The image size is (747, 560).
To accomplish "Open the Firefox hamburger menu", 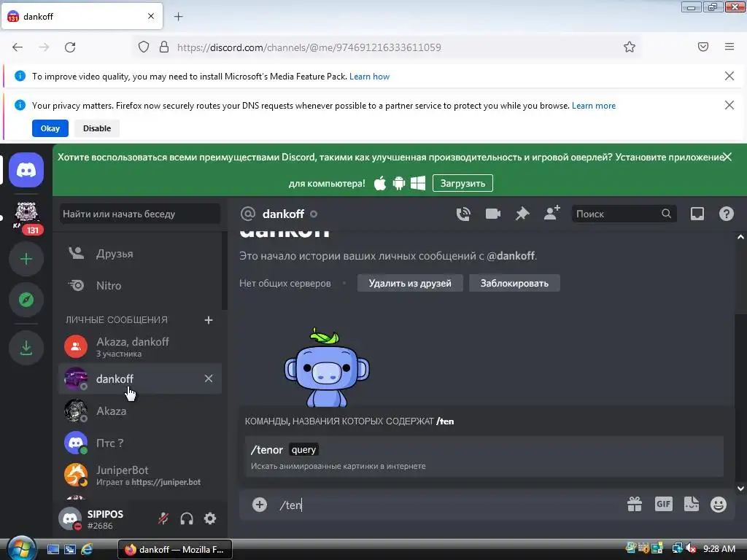I will coord(729,47).
